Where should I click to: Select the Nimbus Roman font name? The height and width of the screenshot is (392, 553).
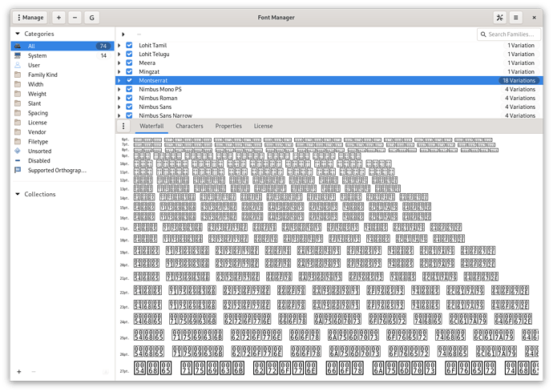(x=158, y=98)
